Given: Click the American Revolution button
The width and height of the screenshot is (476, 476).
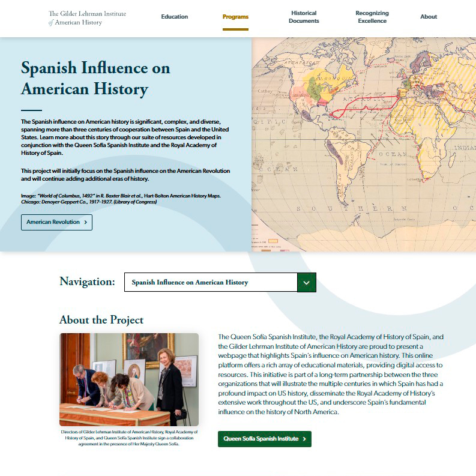Looking at the screenshot, I should coord(57,222).
